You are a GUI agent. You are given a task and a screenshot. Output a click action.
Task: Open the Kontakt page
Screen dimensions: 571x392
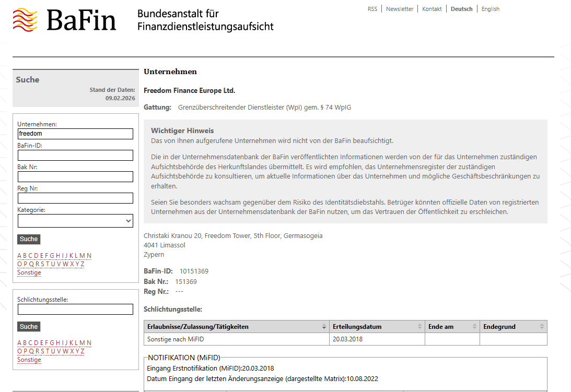point(432,9)
